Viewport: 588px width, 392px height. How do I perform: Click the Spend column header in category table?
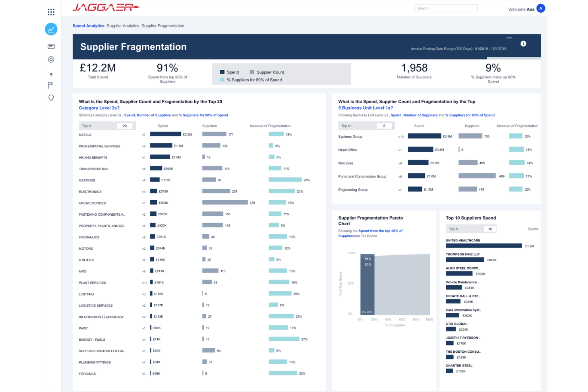click(x=163, y=126)
